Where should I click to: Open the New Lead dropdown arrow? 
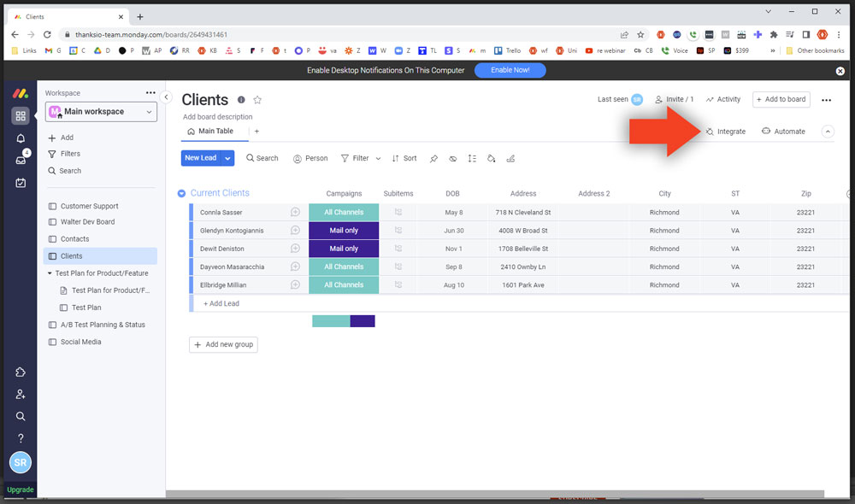227,158
